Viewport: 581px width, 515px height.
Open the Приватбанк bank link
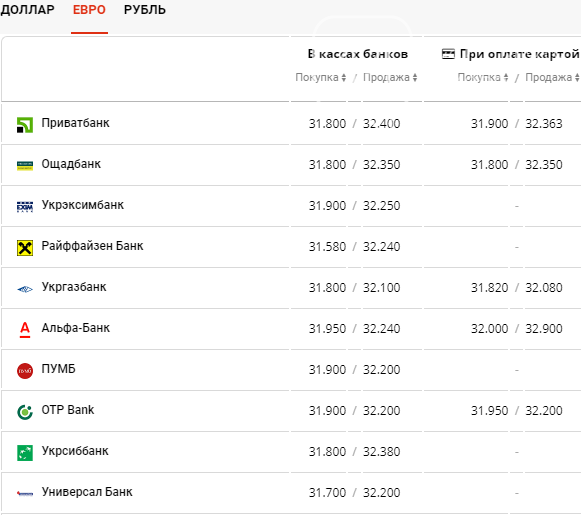click(x=75, y=123)
